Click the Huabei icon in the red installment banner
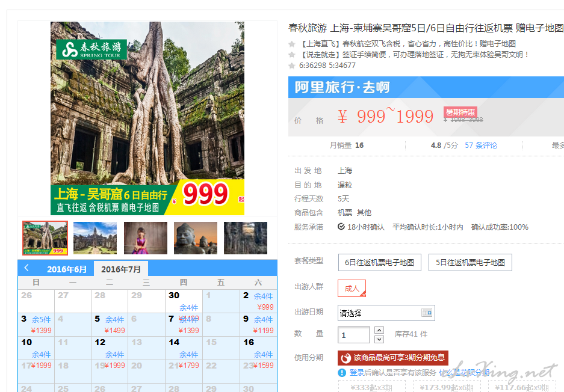564x392 pixels. click(x=346, y=358)
